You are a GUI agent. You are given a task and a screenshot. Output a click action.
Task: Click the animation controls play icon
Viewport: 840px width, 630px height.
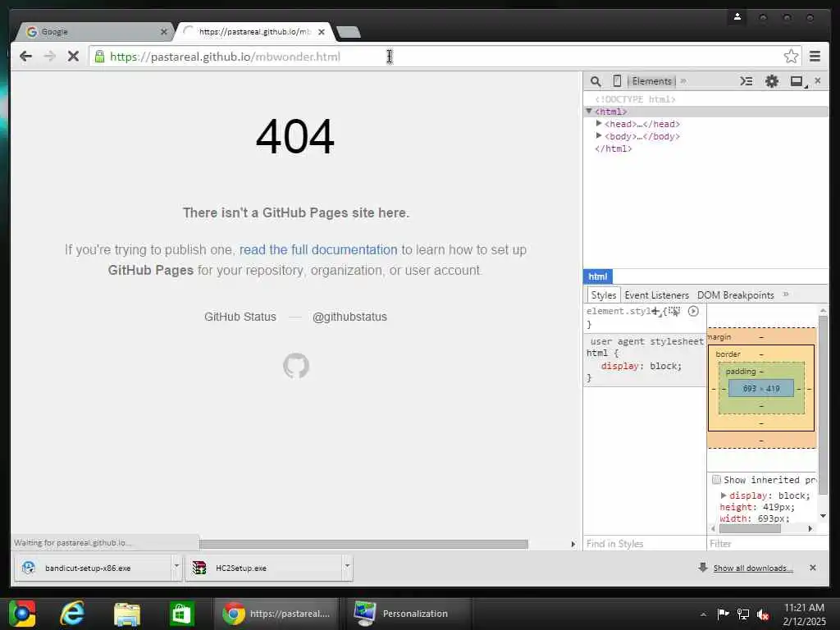[693, 311]
